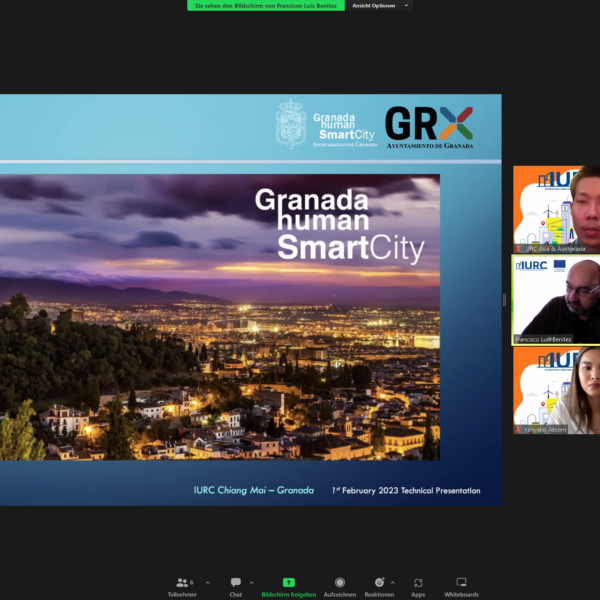Open the Ansicht Optionen dropdown
The width and height of the screenshot is (600, 600).
point(379,5)
